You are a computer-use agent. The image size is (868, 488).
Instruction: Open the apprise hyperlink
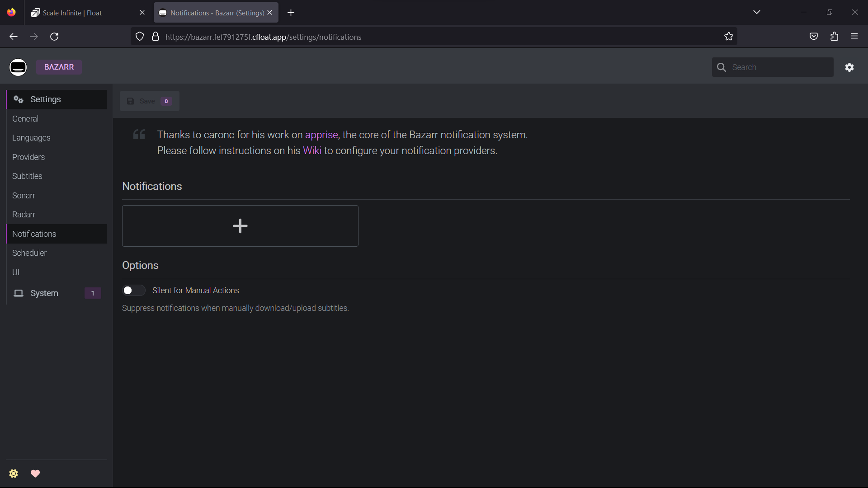pyautogui.click(x=321, y=135)
